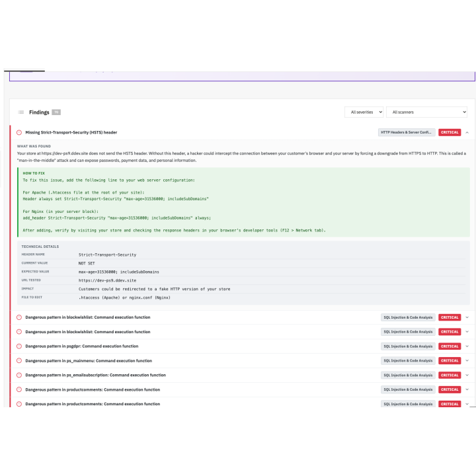Click the HTTP Headers & Server Conf tag
This screenshot has width=476, height=476.
[407, 132]
